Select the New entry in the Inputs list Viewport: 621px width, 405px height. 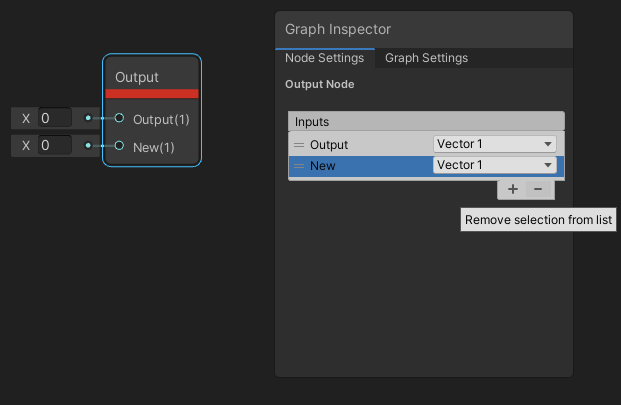click(x=360, y=166)
